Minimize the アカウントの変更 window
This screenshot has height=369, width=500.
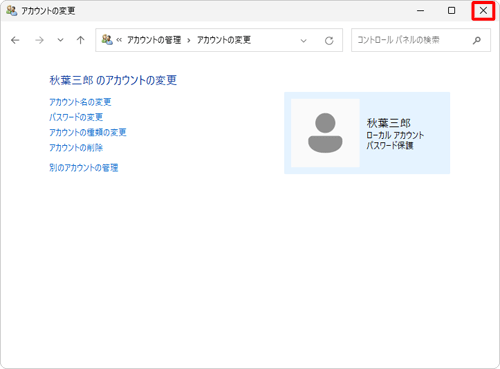pos(420,11)
